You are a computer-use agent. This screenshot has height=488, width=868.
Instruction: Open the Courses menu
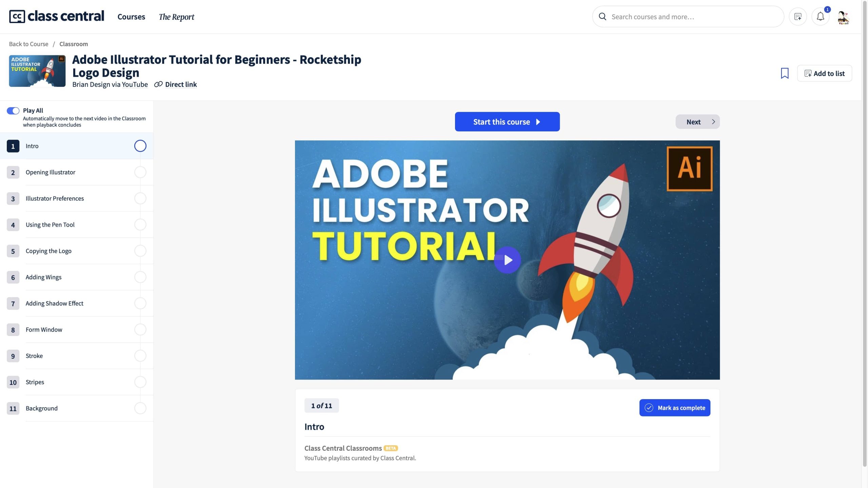tap(131, 17)
